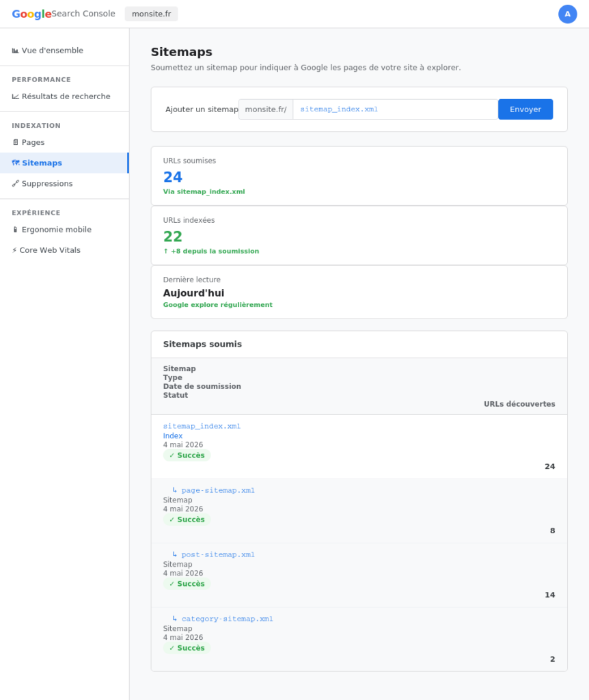
Task: Click the Index type label
Action: click(x=173, y=435)
